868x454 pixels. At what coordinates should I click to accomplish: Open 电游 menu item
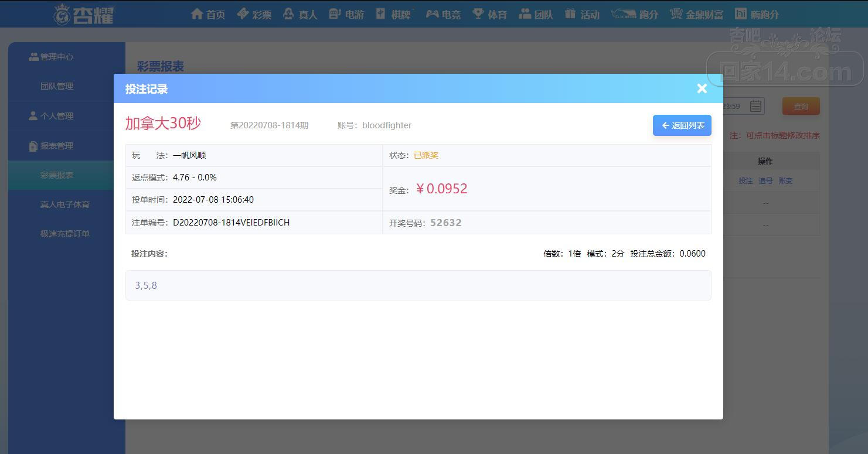coord(355,15)
